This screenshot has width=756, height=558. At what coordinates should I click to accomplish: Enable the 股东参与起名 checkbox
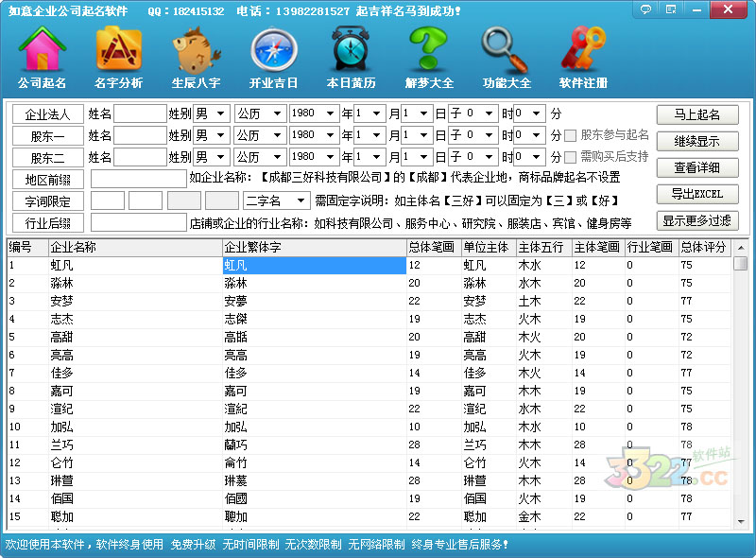571,135
